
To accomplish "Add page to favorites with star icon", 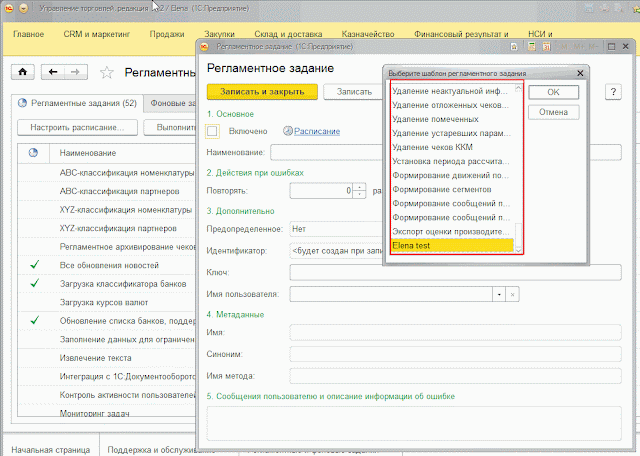I will coord(107,73).
